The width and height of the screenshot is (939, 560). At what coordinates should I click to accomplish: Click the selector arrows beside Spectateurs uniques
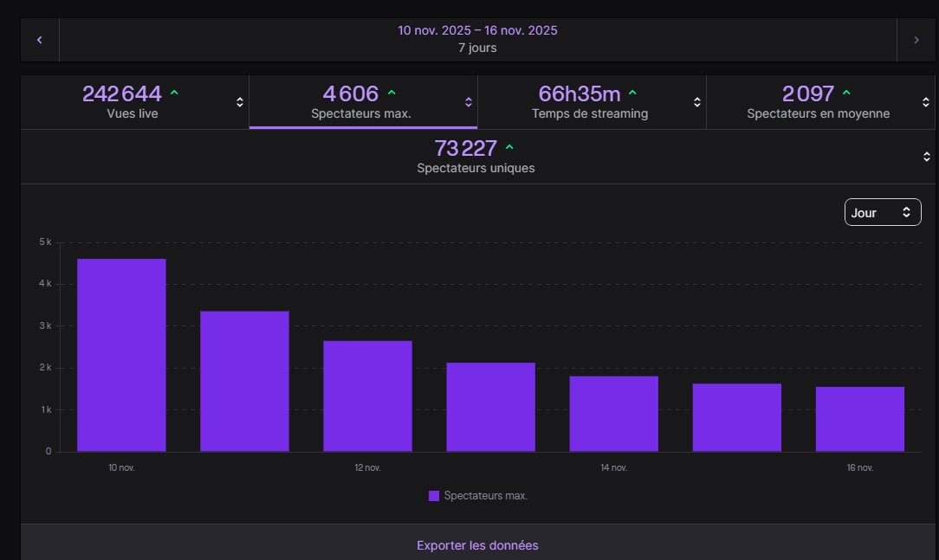click(x=928, y=156)
